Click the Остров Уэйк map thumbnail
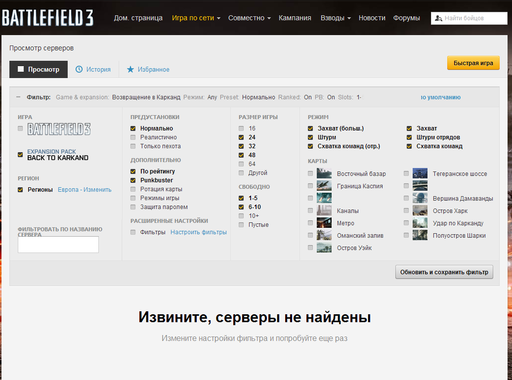The height and width of the screenshot is (380, 512). (324, 247)
